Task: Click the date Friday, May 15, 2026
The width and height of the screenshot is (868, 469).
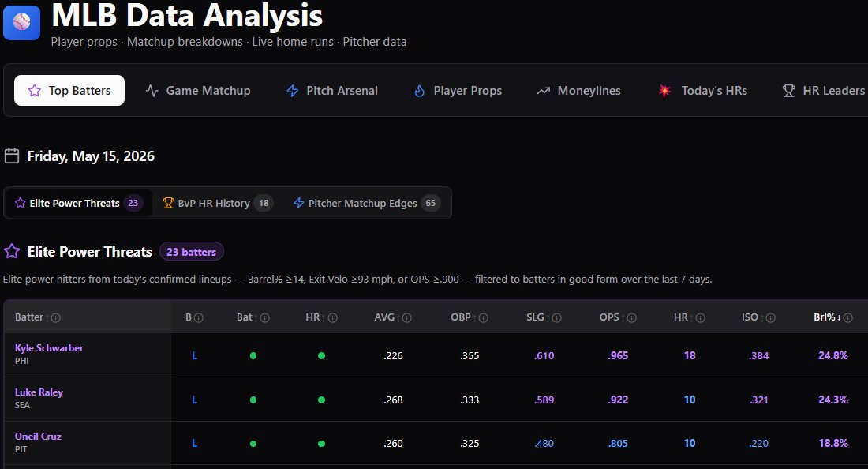Action: 91,156
